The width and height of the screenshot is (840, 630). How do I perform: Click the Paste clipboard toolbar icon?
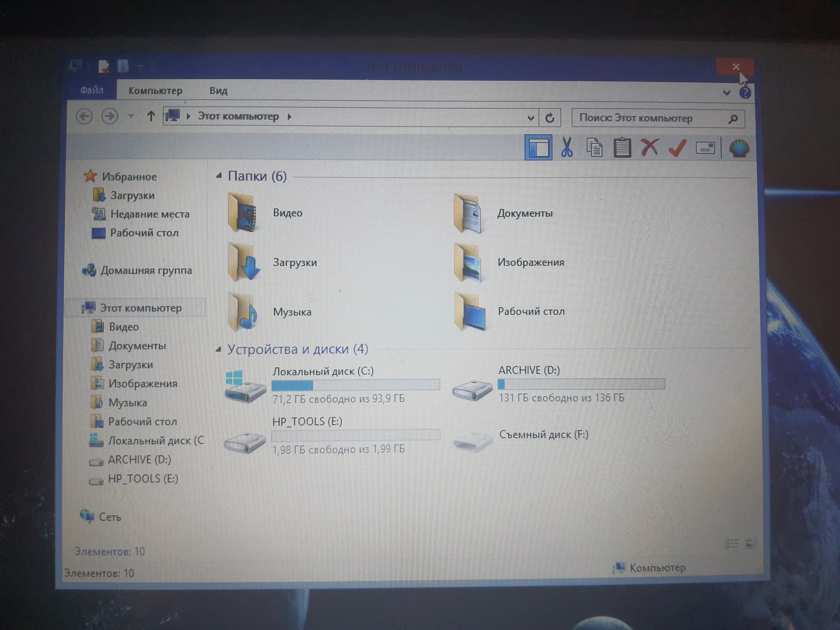tap(622, 147)
